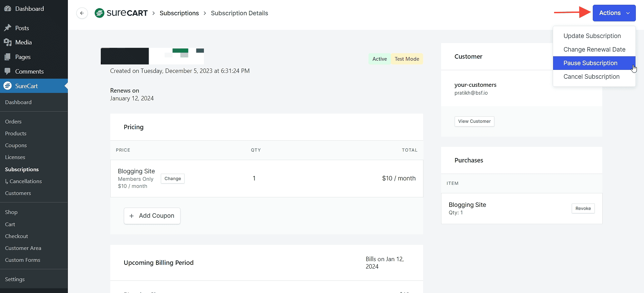Choose Cancel Subscription from menu
Viewport: 644px width, 293px height.
pos(594,77)
